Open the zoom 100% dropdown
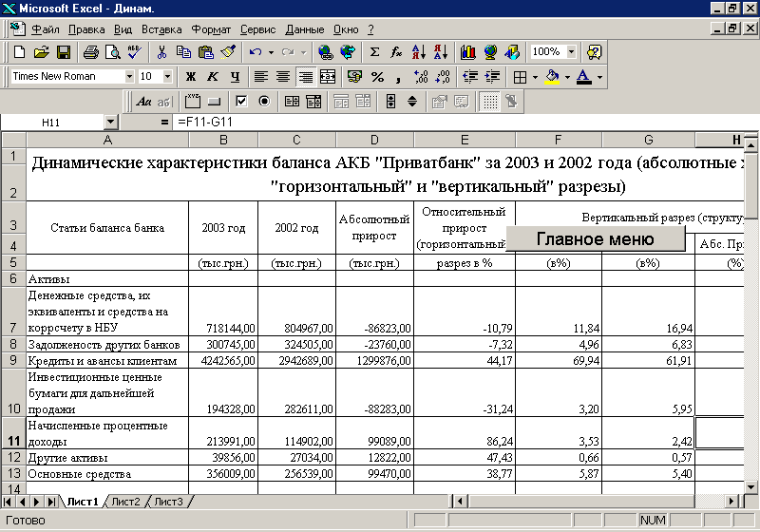 [572, 52]
